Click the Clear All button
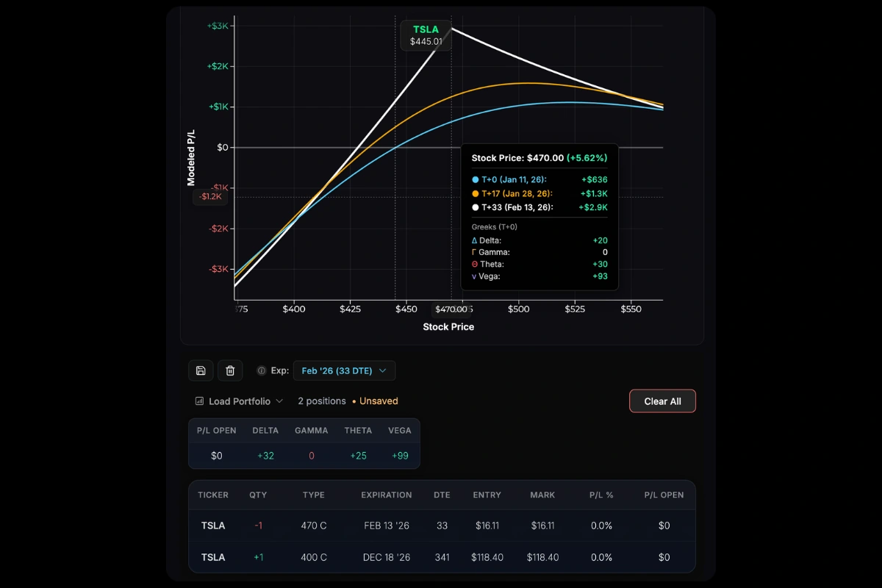The image size is (882, 588). point(662,401)
